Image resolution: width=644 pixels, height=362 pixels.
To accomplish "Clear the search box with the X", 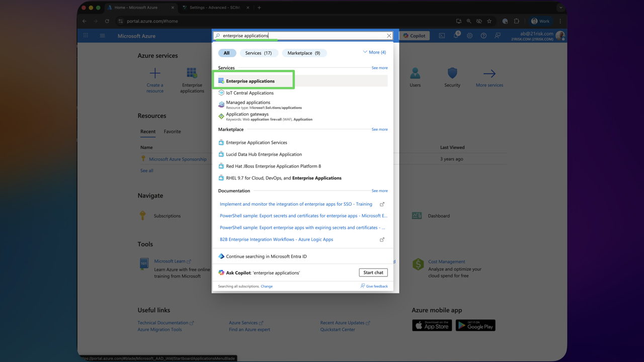I will pos(389,36).
